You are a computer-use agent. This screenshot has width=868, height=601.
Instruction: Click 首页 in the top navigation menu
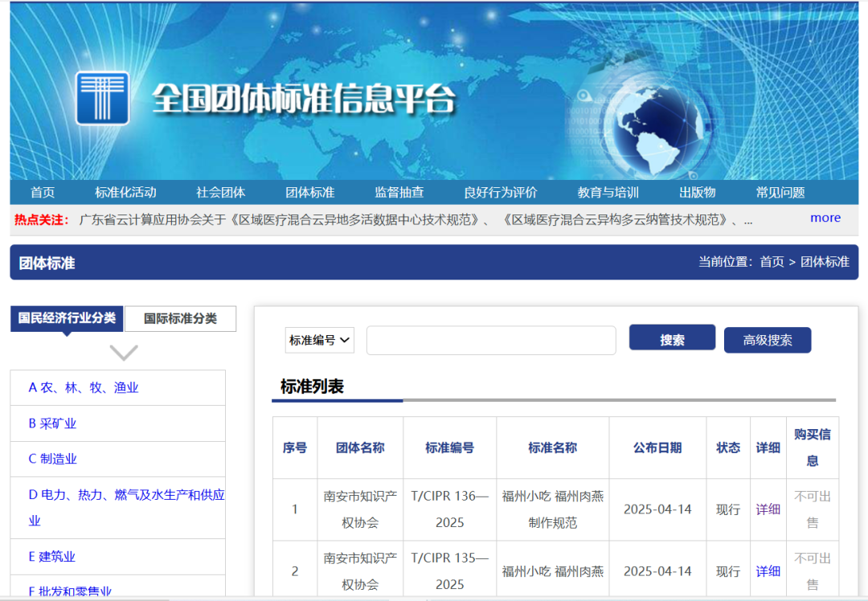(42, 192)
